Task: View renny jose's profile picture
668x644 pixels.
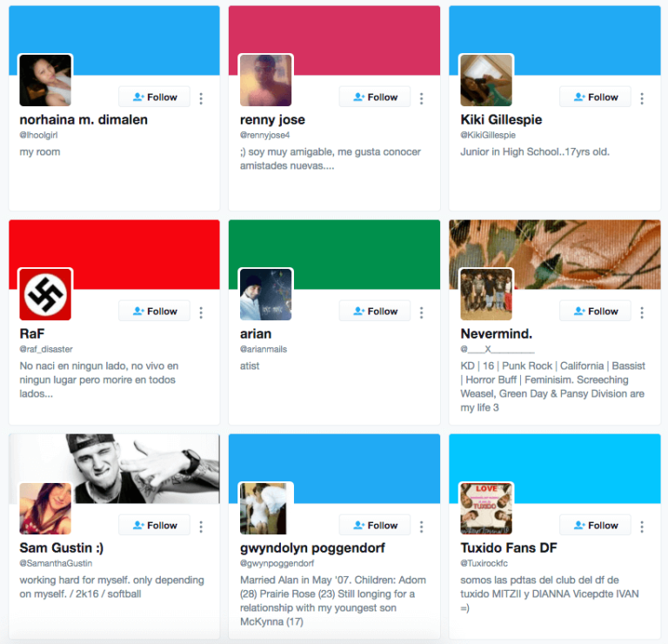Action: click(x=266, y=80)
